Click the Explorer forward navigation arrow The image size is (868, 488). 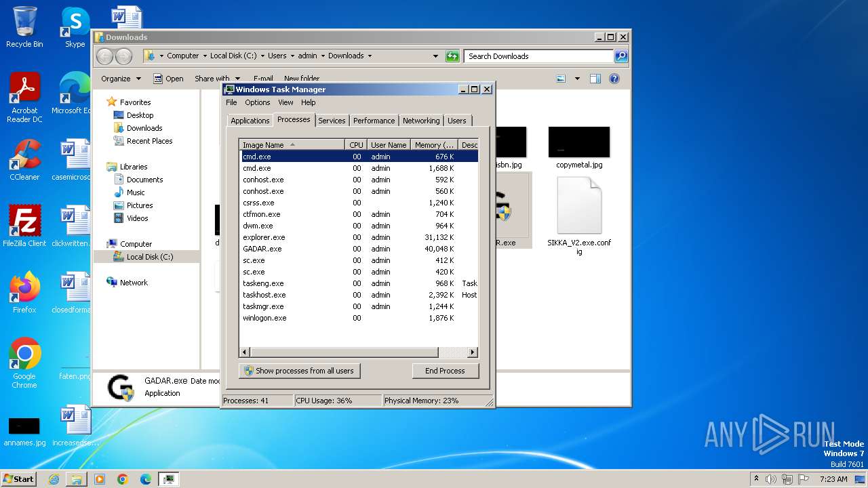coord(123,56)
